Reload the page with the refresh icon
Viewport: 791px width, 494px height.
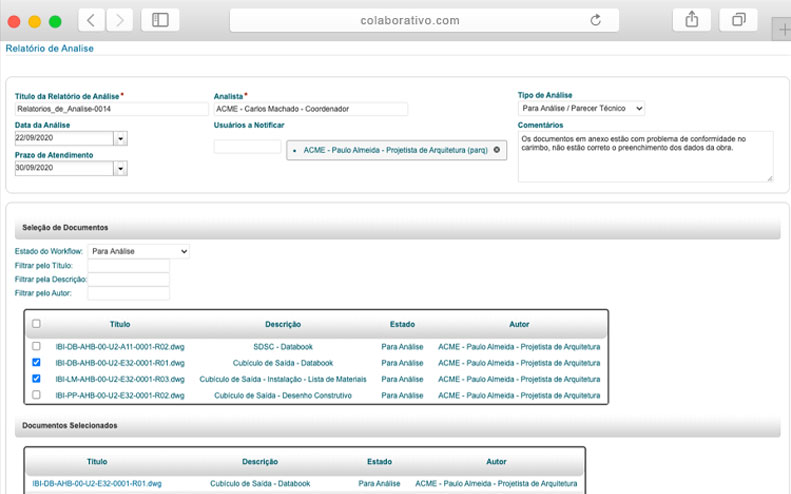point(596,20)
